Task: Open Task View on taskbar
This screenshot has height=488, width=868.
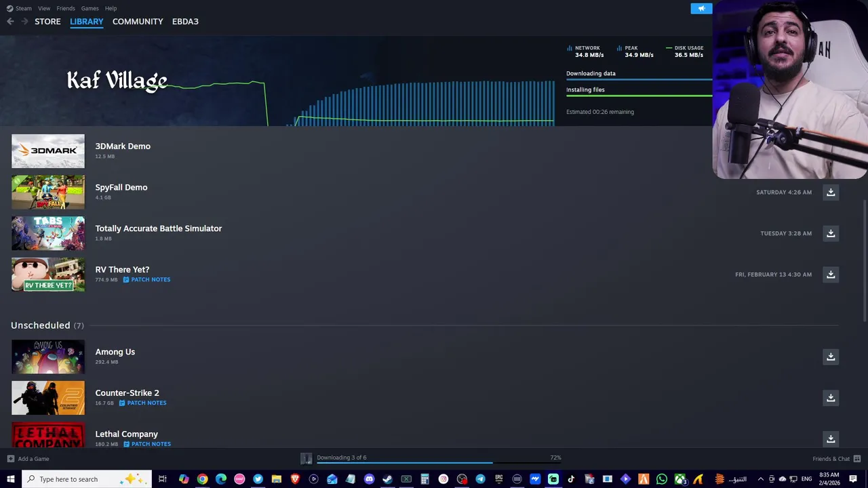Action: (163, 479)
